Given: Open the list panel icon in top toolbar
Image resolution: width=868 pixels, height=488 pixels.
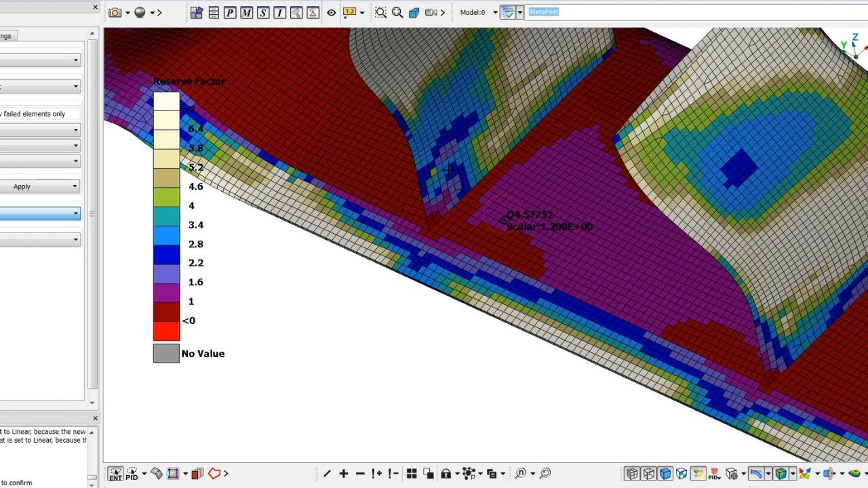Looking at the screenshot, I should [x=214, y=12].
